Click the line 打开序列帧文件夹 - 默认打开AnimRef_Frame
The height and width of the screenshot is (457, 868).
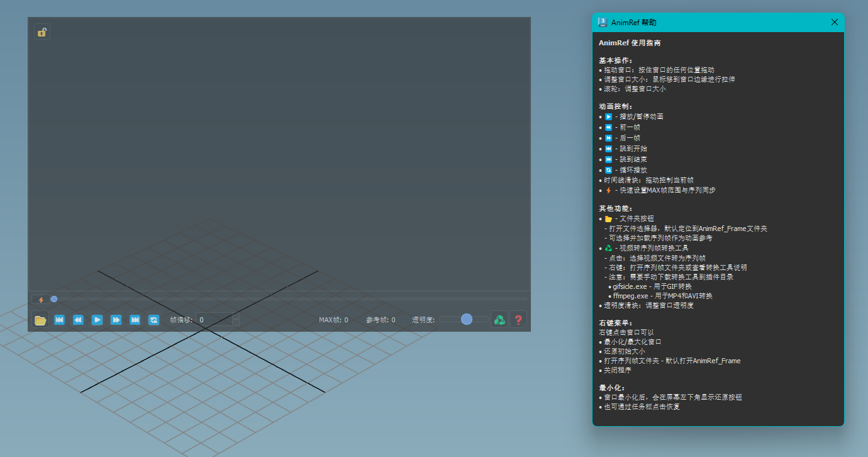(x=670, y=361)
